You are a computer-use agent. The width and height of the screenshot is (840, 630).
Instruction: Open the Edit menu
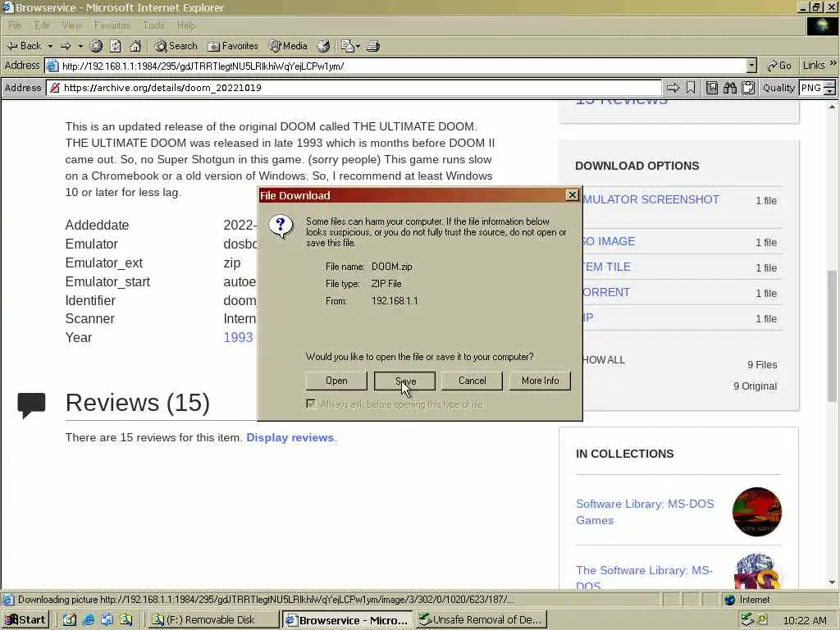42,25
